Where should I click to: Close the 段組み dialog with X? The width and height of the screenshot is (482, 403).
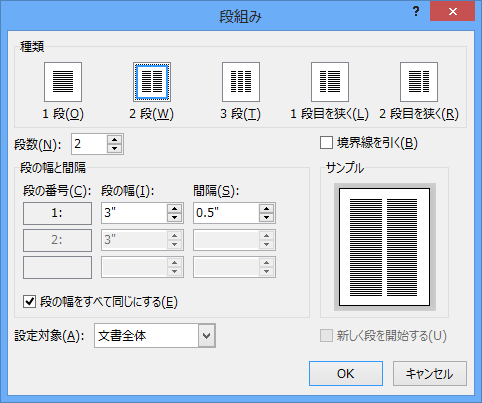click(452, 12)
